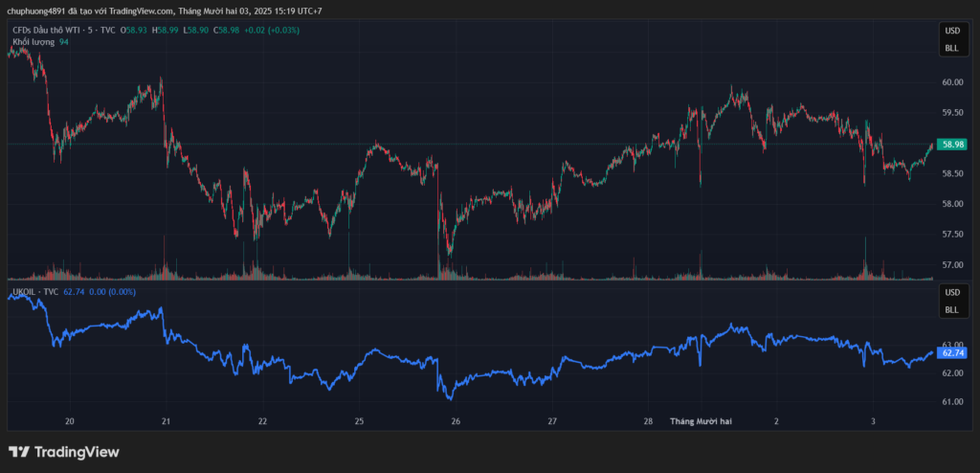Click the UKOIL TVC legend label

(34, 291)
